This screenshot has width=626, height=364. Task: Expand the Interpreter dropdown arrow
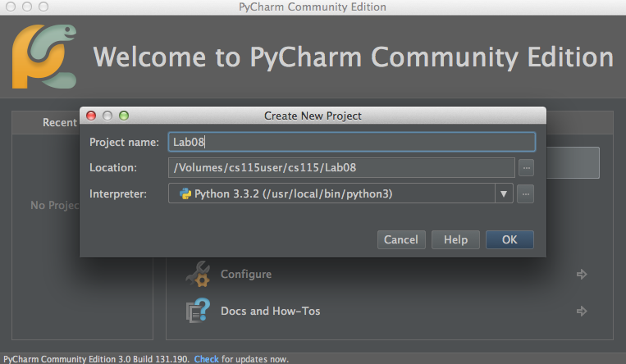pos(503,194)
